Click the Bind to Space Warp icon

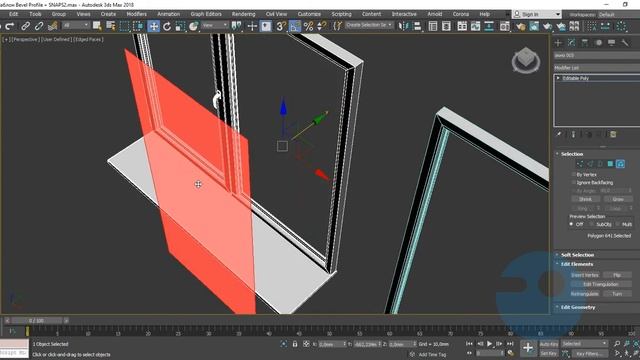pos(53,26)
